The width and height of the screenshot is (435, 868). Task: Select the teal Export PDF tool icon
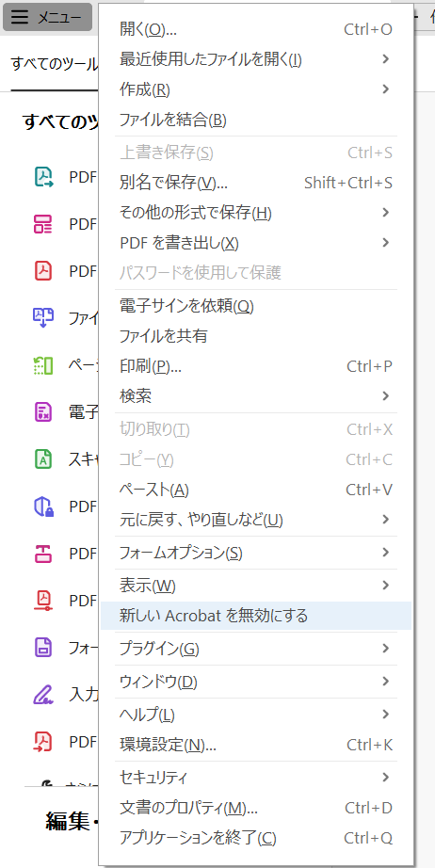tap(43, 177)
